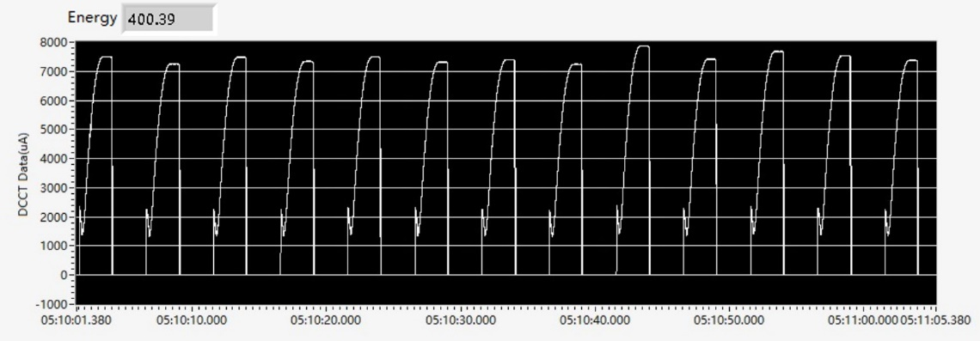Screen dimensions: 980x341
Task: Click the 0 Y-axis tick label
Action: tap(64, 276)
